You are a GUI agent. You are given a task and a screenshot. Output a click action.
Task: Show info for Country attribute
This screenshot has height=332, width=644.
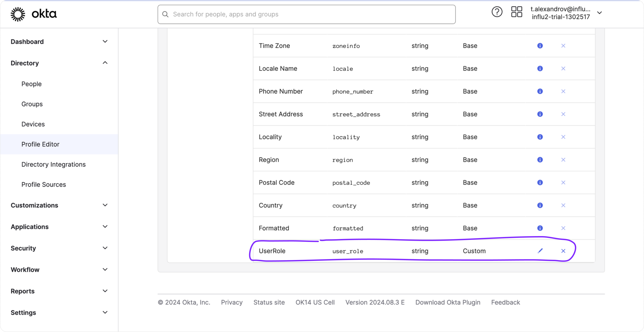pyautogui.click(x=540, y=205)
